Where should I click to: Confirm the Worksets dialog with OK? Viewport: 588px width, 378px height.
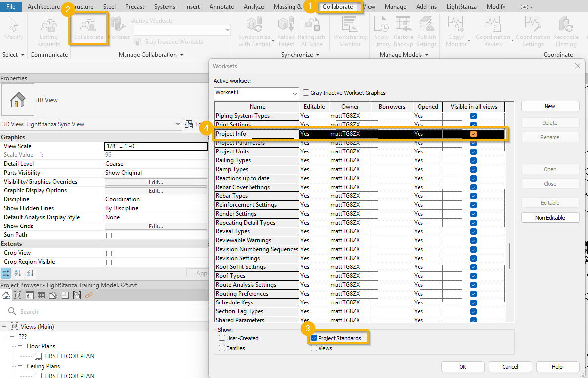coord(463,366)
